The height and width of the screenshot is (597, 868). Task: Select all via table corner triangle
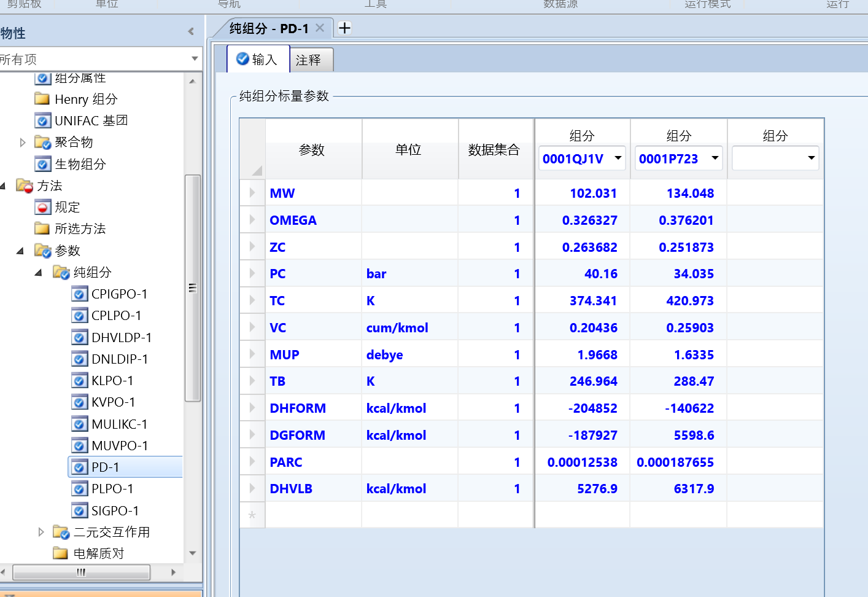click(256, 170)
